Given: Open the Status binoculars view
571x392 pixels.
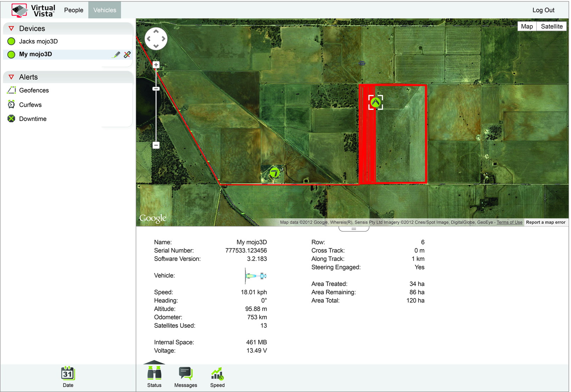Looking at the screenshot, I should (154, 377).
